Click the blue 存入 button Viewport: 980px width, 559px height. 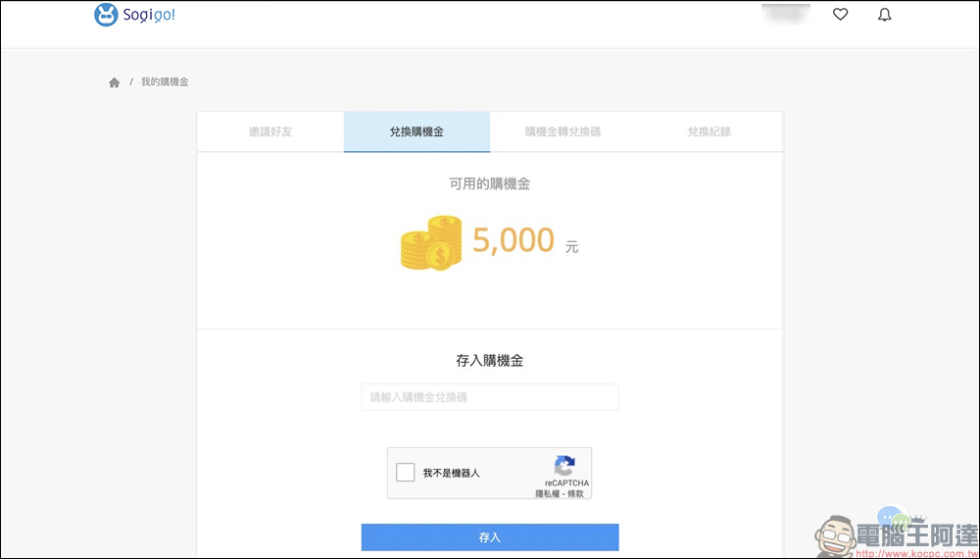pos(490,537)
